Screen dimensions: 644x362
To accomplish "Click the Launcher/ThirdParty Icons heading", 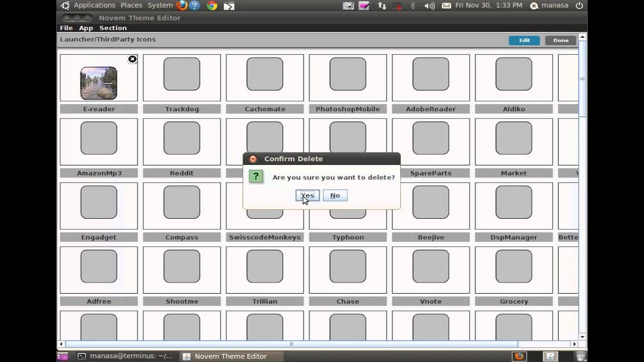I will click(x=108, y=39).
